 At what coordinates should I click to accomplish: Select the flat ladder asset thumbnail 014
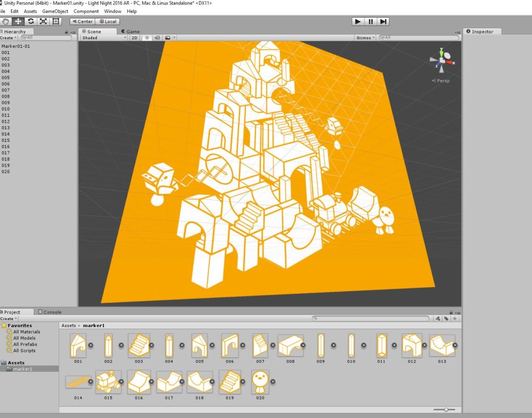tap(78, 382)
